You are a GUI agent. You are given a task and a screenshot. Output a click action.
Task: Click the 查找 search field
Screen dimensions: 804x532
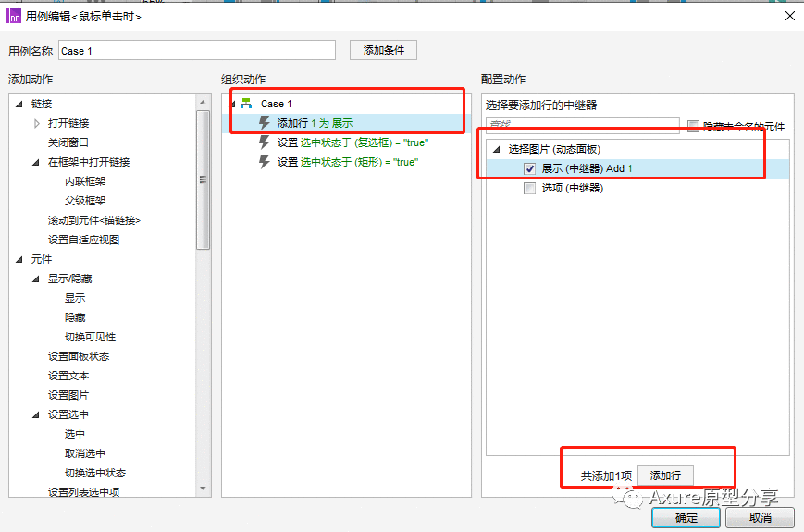tap(583, 125)
